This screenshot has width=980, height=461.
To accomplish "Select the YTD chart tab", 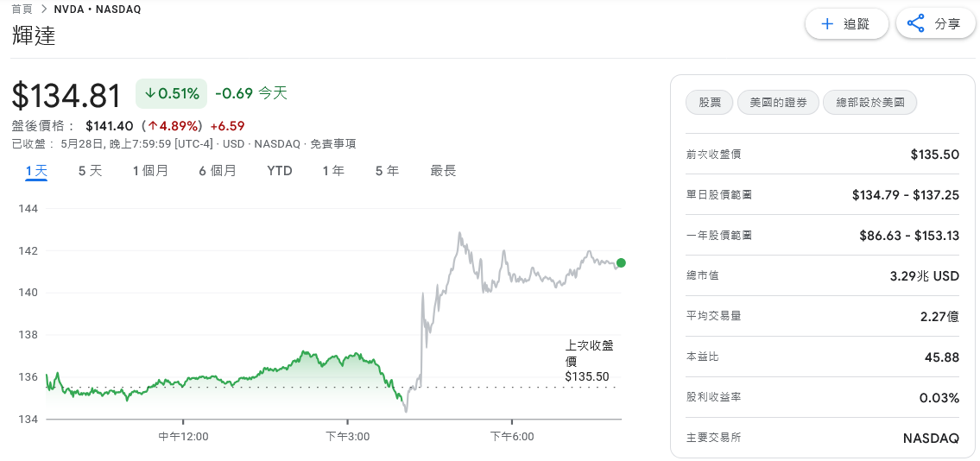I will 280,171.
